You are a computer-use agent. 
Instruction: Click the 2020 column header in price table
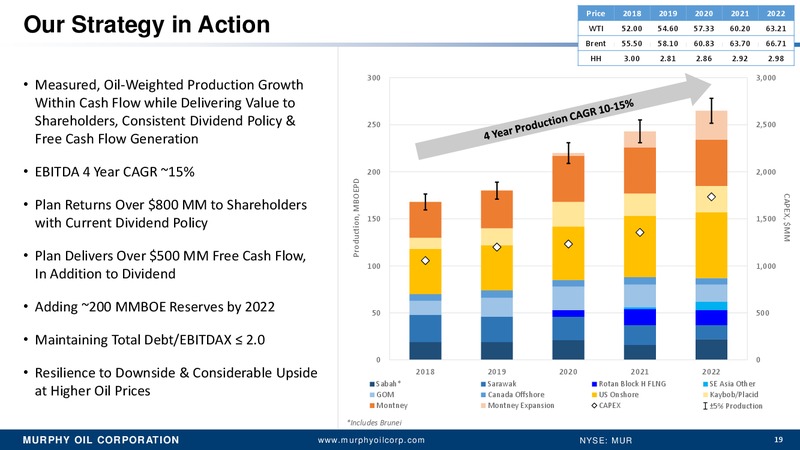pos(704,13)
